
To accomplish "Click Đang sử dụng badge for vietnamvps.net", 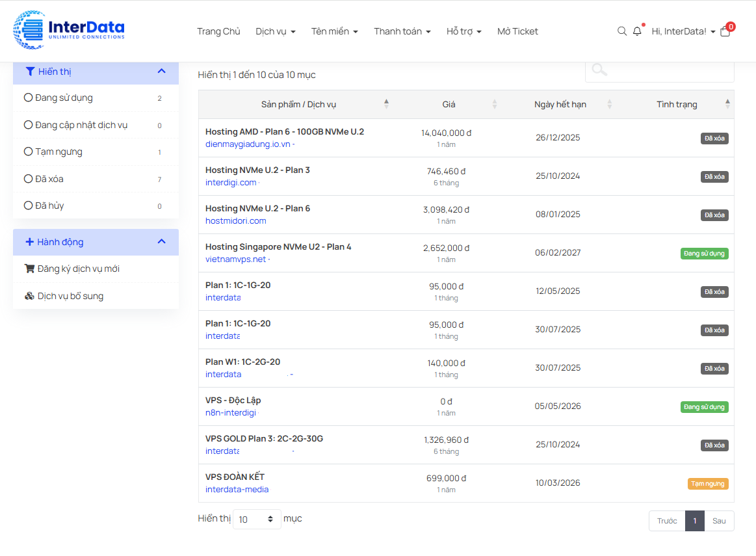I will pos(705,254).
